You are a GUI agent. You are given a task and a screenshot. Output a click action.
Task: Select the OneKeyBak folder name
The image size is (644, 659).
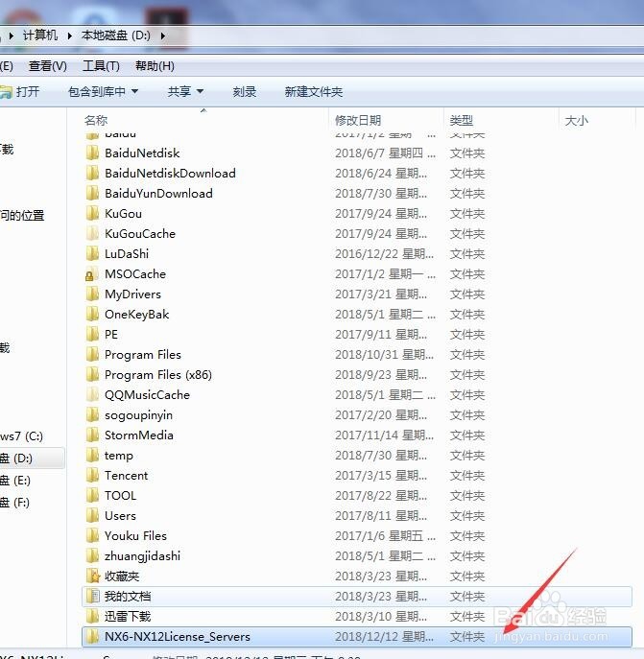coord(136,315)
